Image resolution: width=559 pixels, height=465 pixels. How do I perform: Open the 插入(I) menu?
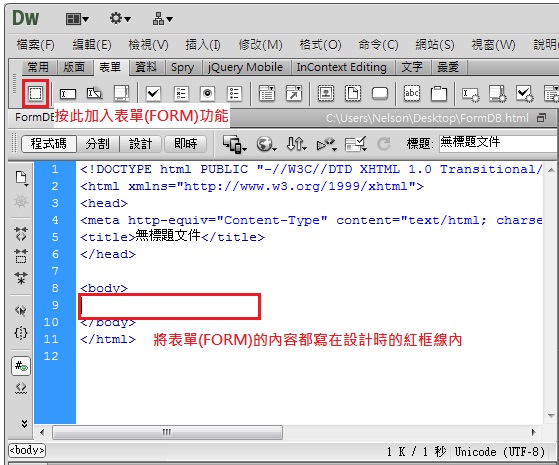[x=203, y=45]
